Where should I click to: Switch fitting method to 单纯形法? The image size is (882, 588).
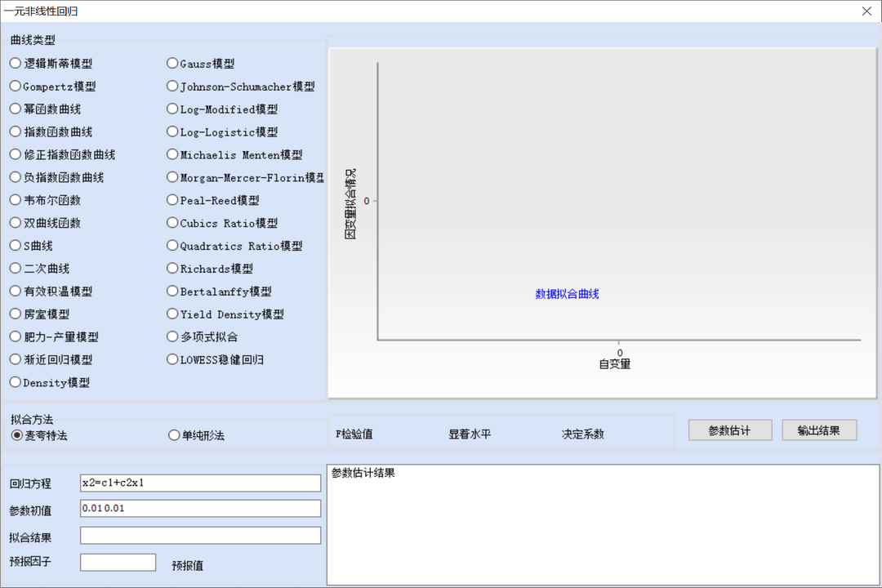click(x=173, y=434)
